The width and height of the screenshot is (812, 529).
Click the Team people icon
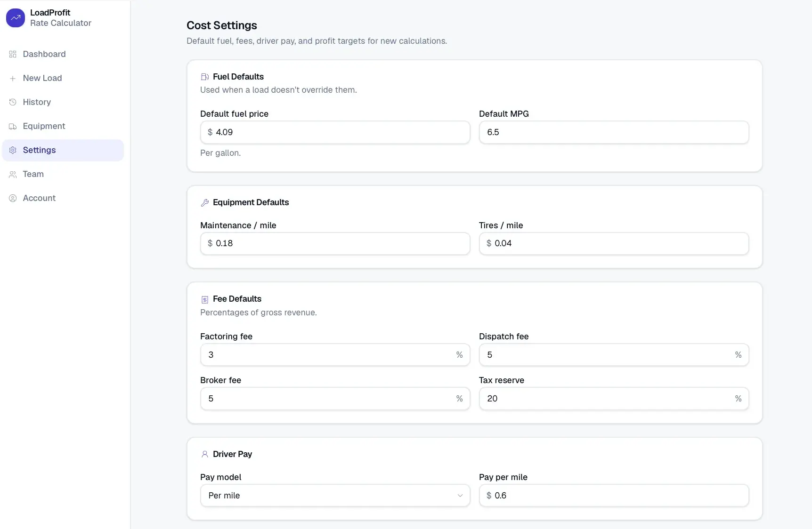click(x=13, y=174)
